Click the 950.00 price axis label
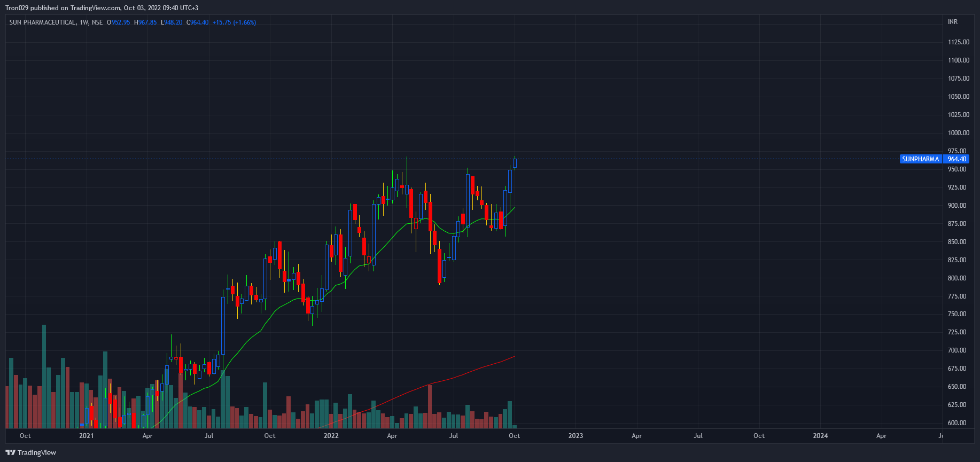 point(956,169)
